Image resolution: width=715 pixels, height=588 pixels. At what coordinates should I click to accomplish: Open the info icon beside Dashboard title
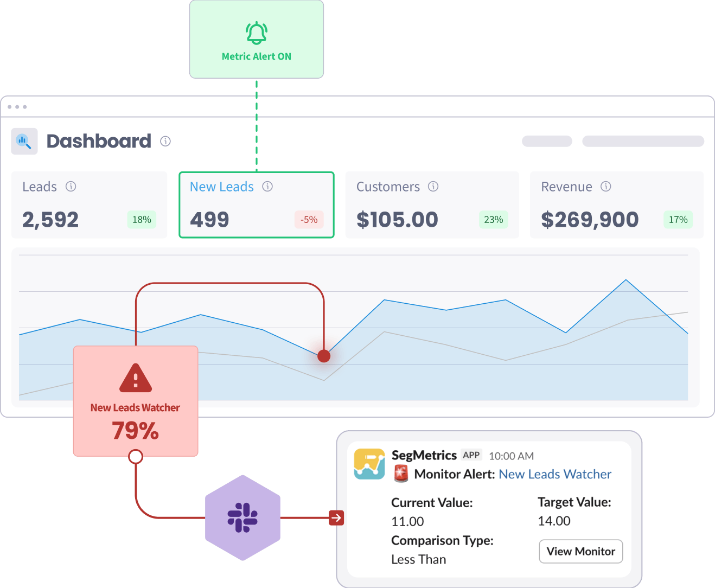coord(165,141)
